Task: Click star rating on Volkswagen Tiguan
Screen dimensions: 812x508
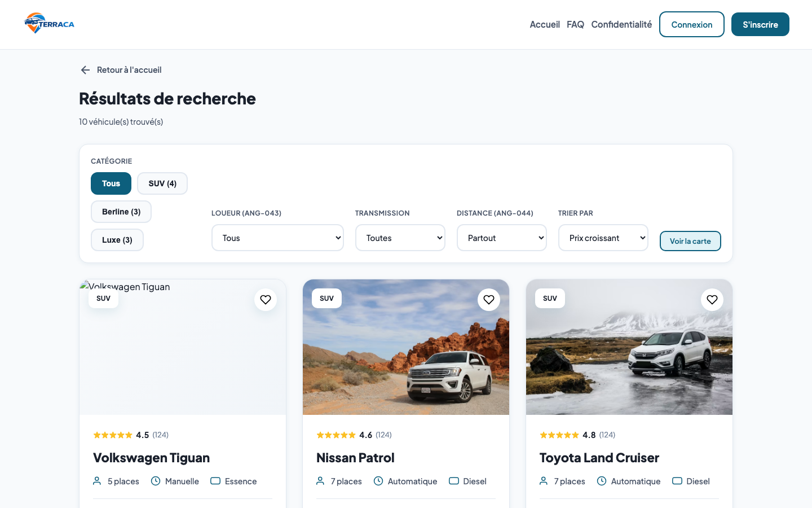Action: pos(113,435)
